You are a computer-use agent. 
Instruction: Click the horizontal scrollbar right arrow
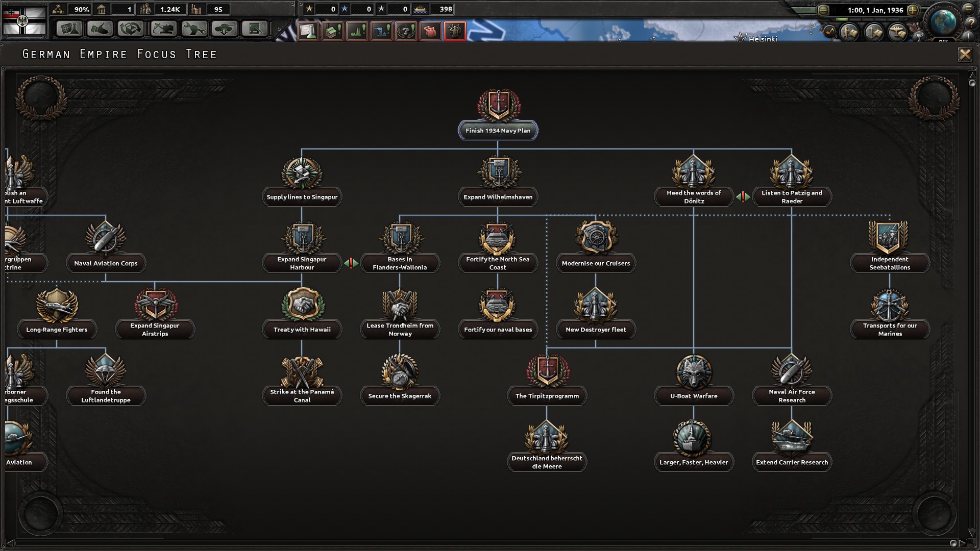962,543
